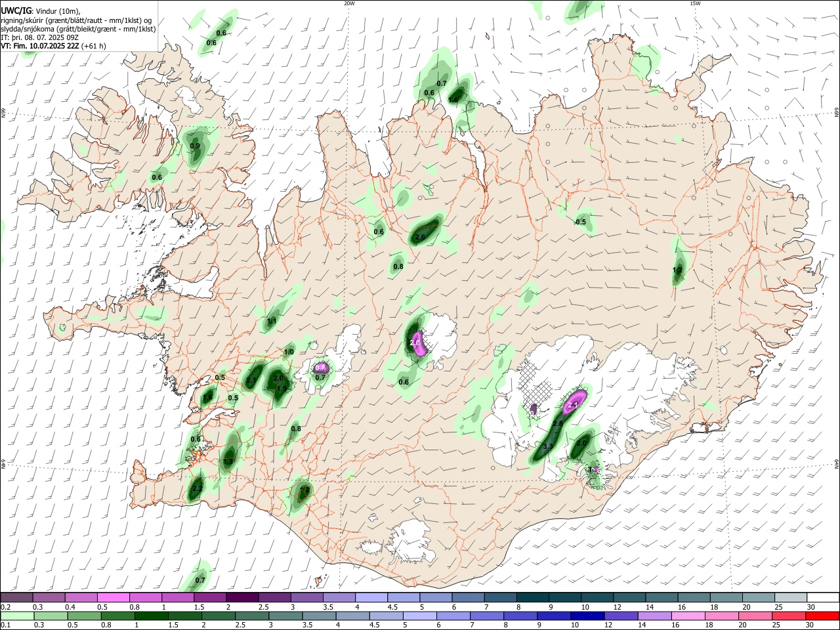840x630 pixels.
Task: Select the 'VT: Fim. 10.07.2025 22Z (+61 h)' line
Action: pyautogui.click(x=54, y=46)
